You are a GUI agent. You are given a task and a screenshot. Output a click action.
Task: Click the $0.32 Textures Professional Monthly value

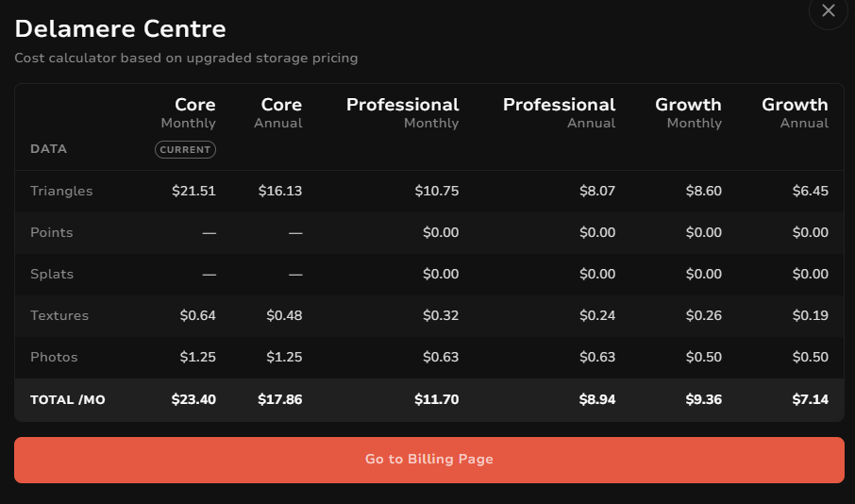[x=441, y=315]
